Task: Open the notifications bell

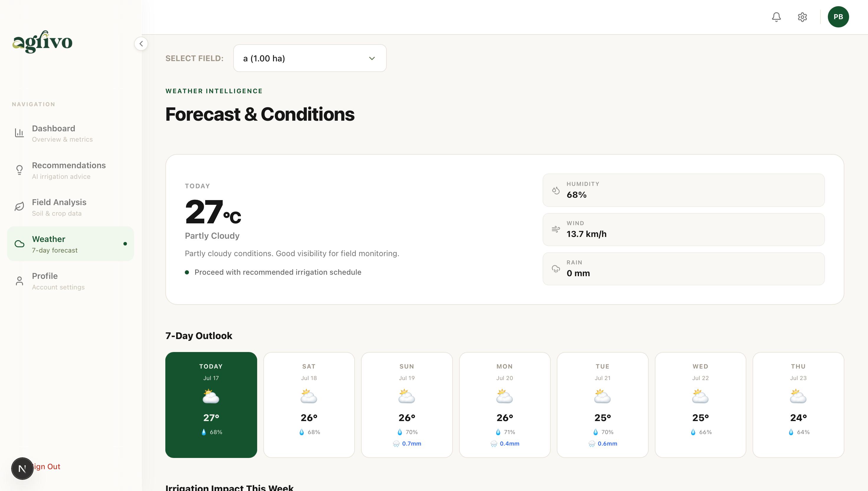Action: [x=776, y=17]
